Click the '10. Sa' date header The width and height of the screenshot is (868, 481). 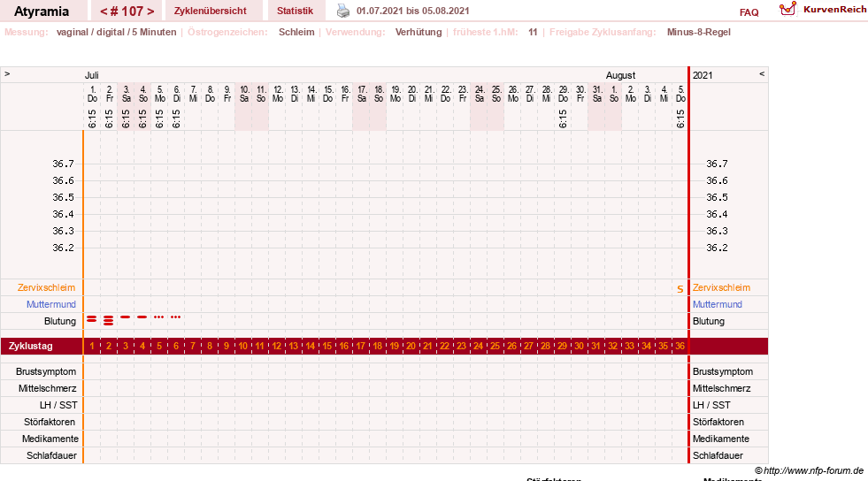pyautogui.click(x=243, y=94)
